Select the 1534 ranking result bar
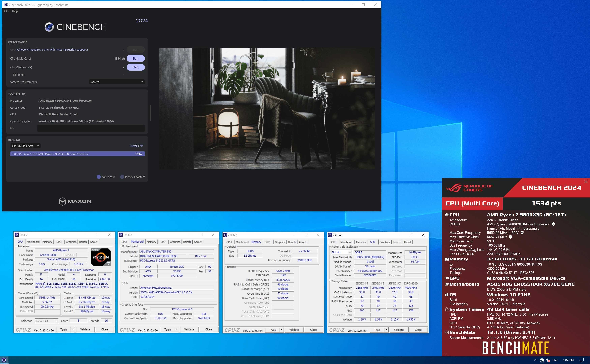Viewport: 590px width, 364px height. (x=77, y=154)
